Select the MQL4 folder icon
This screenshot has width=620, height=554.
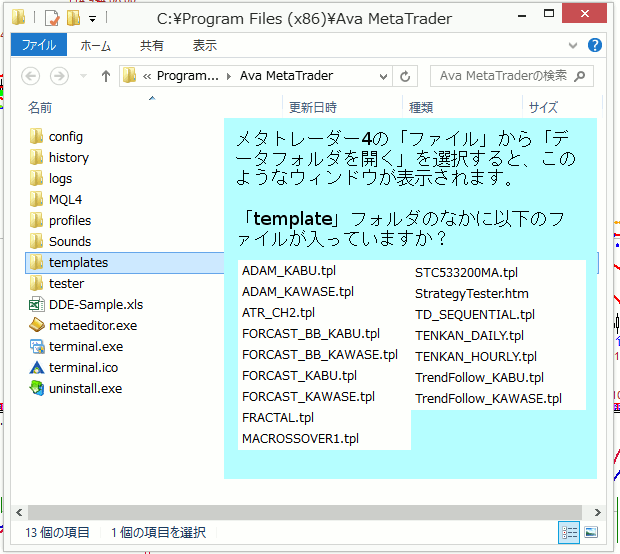36,199
